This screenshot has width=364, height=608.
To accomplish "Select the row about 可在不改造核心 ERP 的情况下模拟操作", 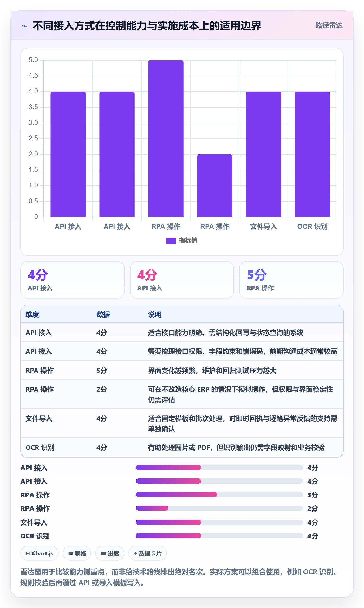I will click(182, 394).
